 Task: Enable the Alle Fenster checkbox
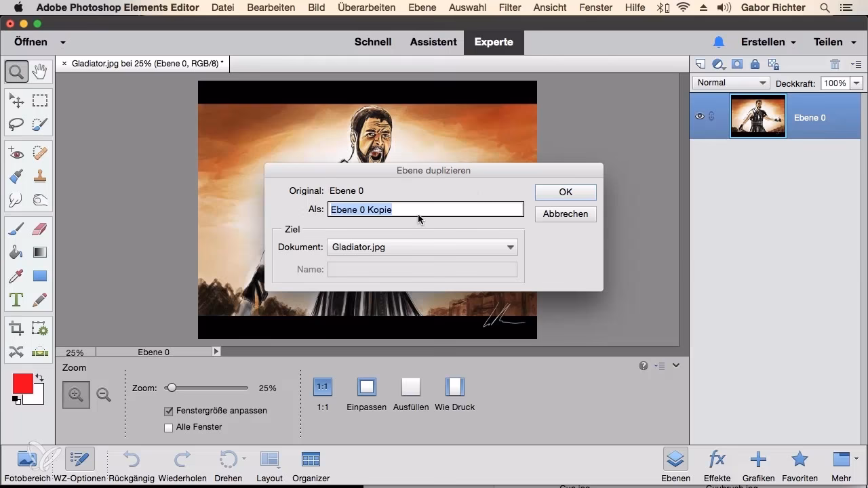[168, 427]
